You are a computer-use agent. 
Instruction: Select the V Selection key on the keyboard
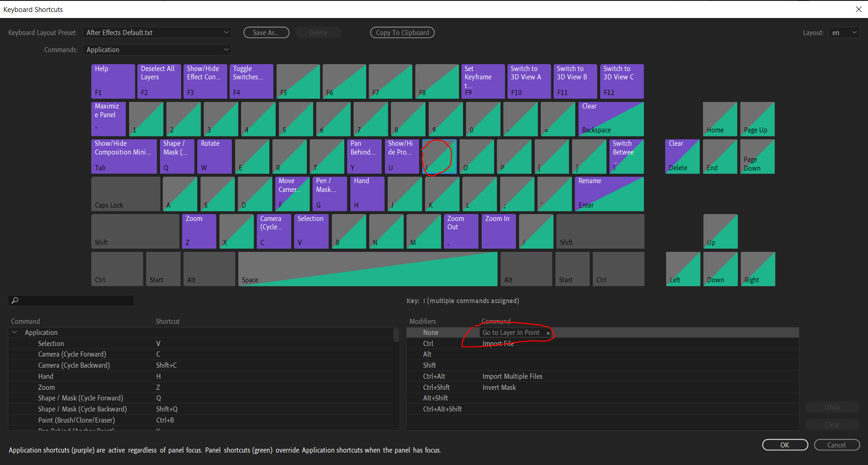pyautogui.click(x=311, y=232)
